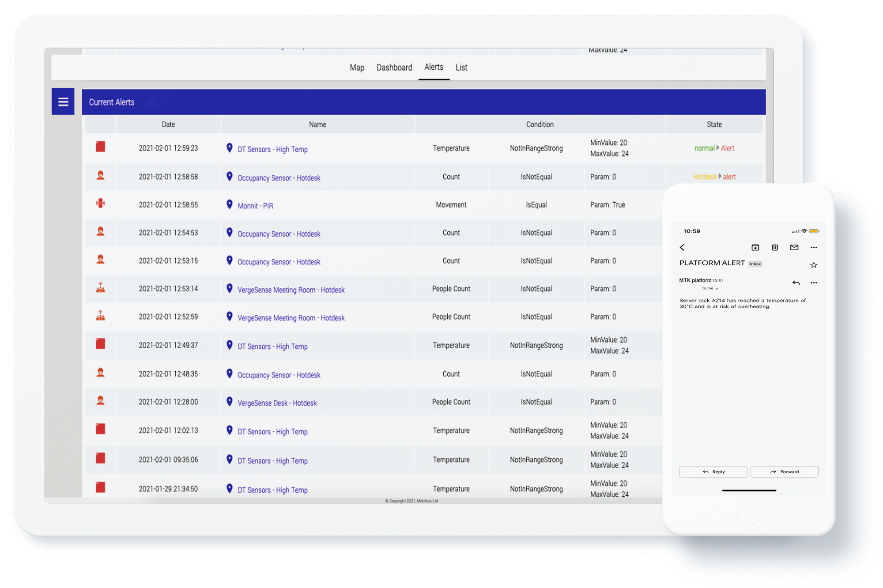Click the occupancy person icon for 12:58:58 alert

101,175
